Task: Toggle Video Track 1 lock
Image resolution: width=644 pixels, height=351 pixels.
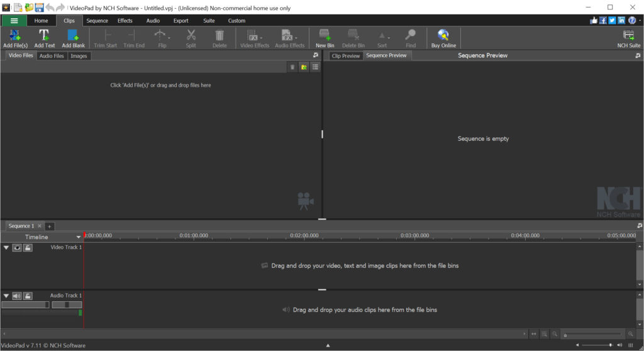Action: pos(28,247)
